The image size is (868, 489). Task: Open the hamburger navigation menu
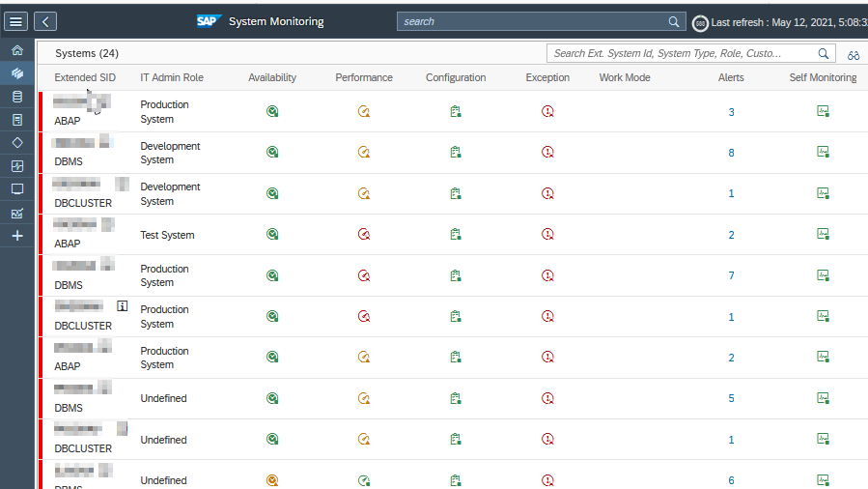(x=16, y=21)
